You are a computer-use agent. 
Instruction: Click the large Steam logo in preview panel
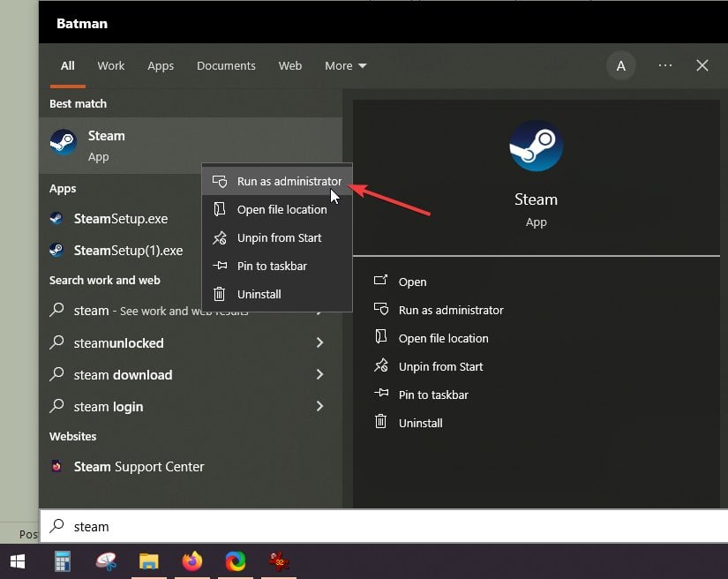(537, 146)
